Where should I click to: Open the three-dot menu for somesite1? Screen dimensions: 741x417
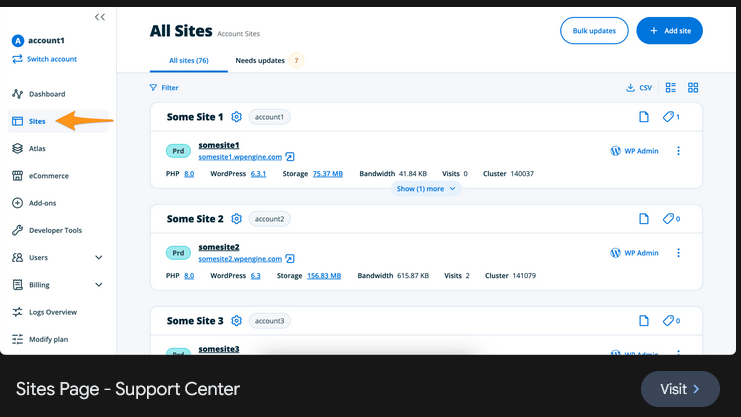tap(678, 151)
